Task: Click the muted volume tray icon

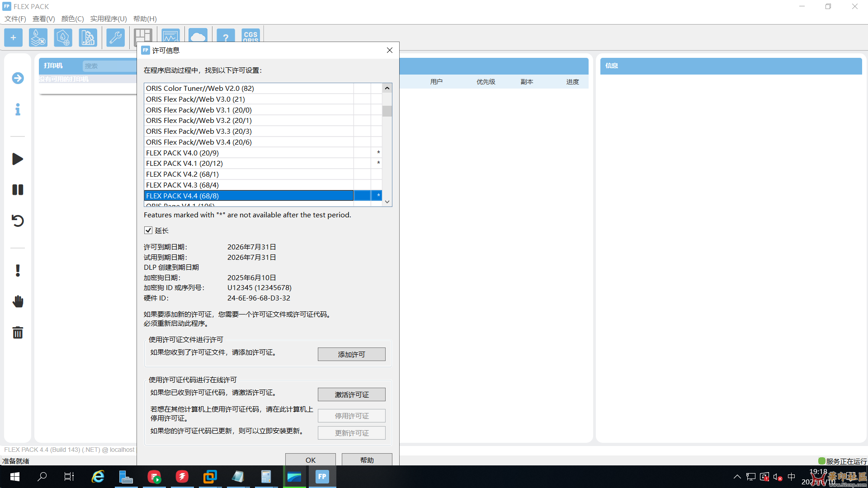Action: click(778, 477)
